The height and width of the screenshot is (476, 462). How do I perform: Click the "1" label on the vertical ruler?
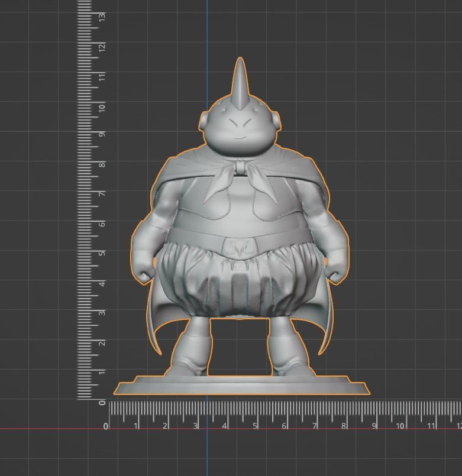(102, 372)
